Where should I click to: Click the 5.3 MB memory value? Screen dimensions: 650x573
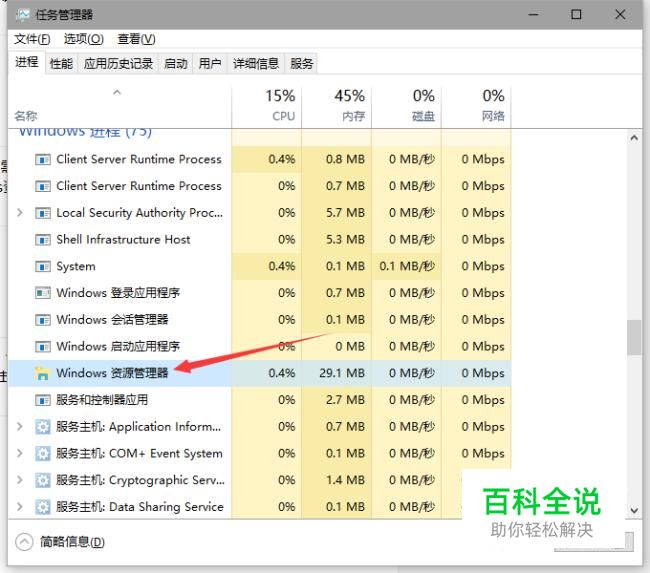pos(345,240)
